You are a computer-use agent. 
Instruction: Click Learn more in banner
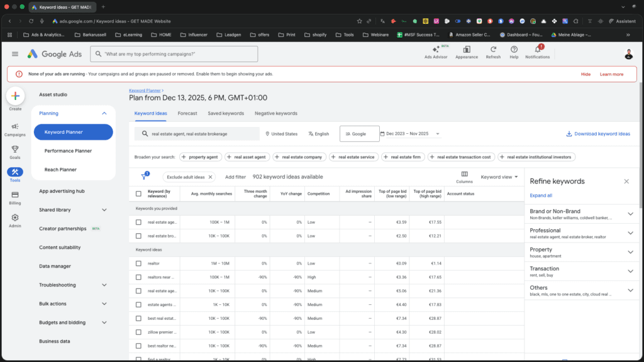click(x=611, y=74)
